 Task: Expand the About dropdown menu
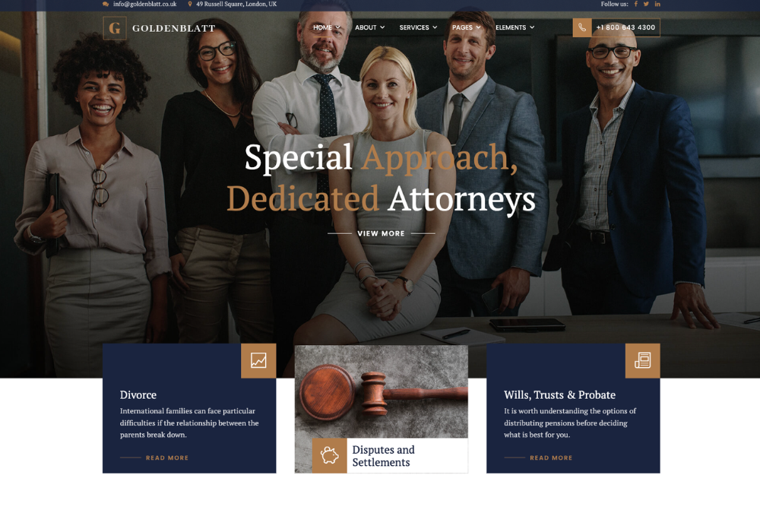click(x=370, y=27)
